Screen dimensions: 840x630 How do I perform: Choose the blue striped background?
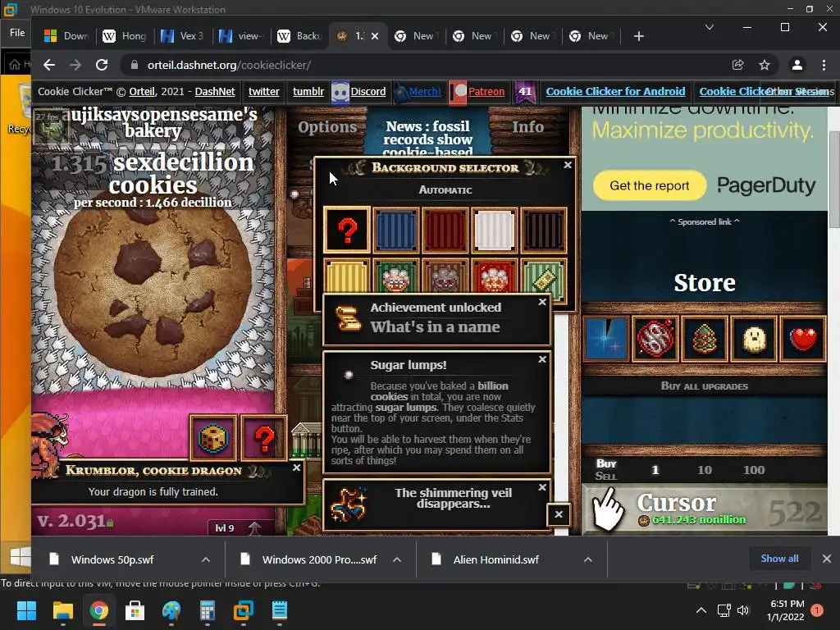396,231
